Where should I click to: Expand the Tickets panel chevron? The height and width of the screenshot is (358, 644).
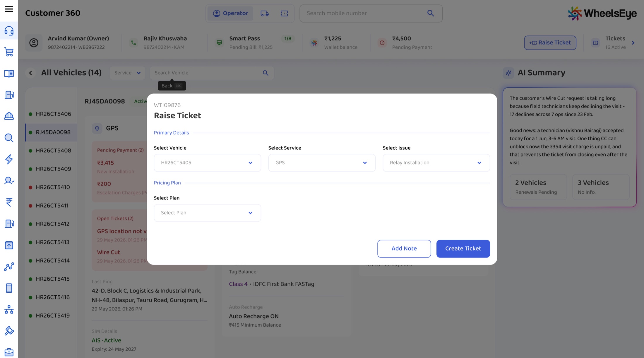(633, 43)
